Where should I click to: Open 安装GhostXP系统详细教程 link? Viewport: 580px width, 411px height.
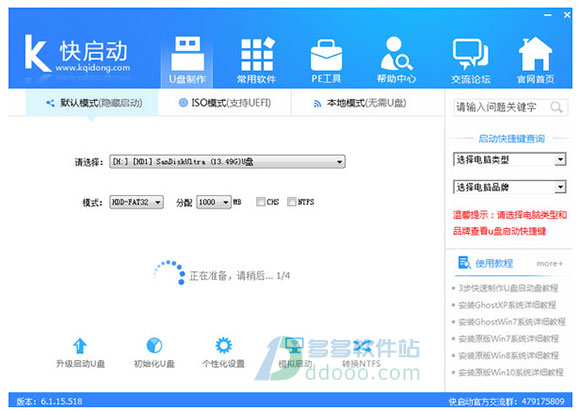coord(507,305)
